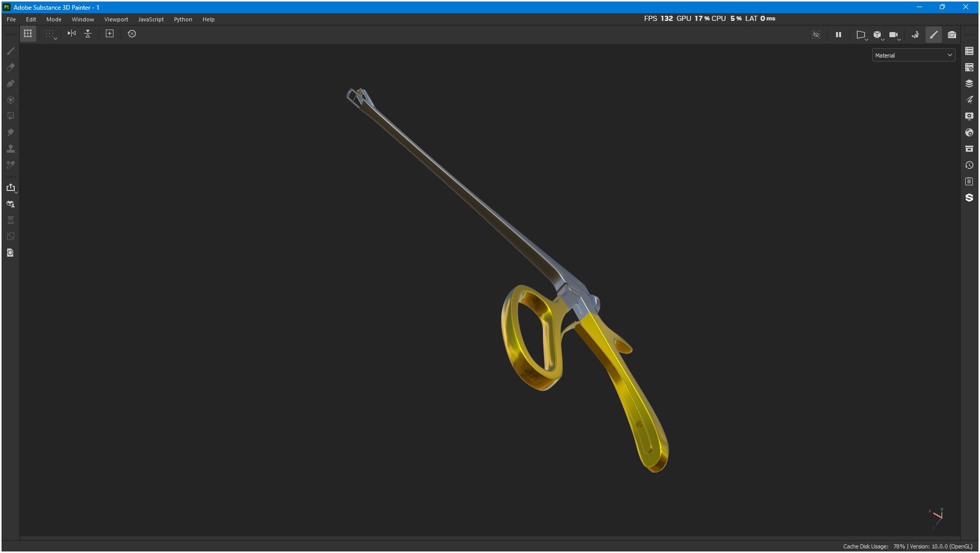Pause the viewport rendering
Screen dimensions: 980x553
(x=839, y=35)
